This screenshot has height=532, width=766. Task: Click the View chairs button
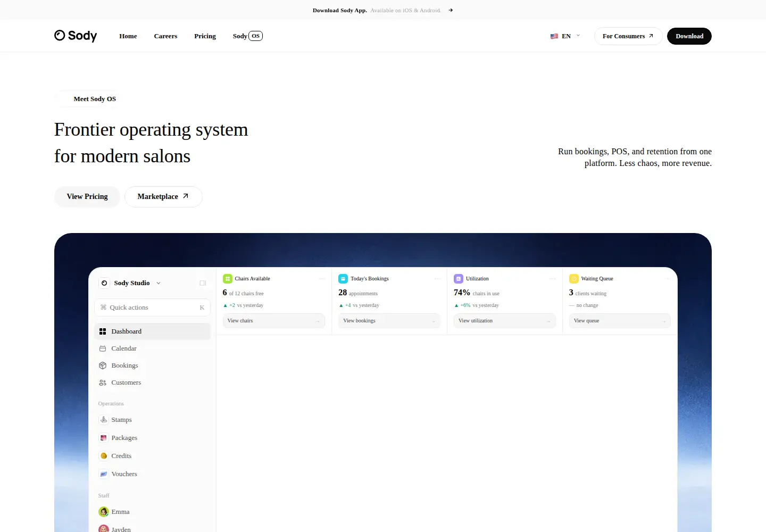tap(274, 321)
